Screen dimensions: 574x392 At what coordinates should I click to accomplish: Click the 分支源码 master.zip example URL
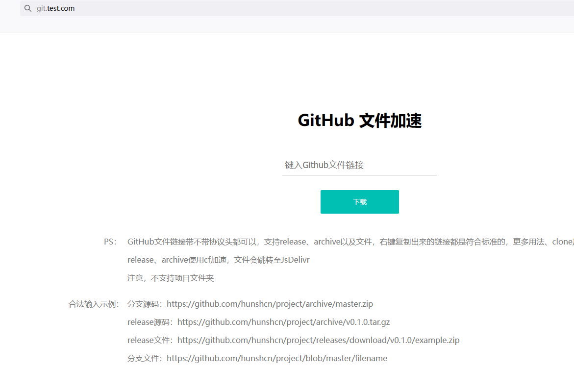point(270,304)
